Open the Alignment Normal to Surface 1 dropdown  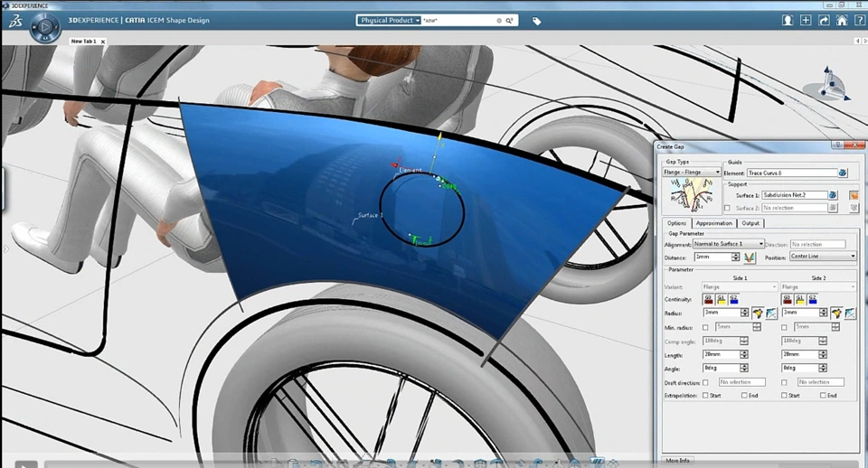point(729,244)
